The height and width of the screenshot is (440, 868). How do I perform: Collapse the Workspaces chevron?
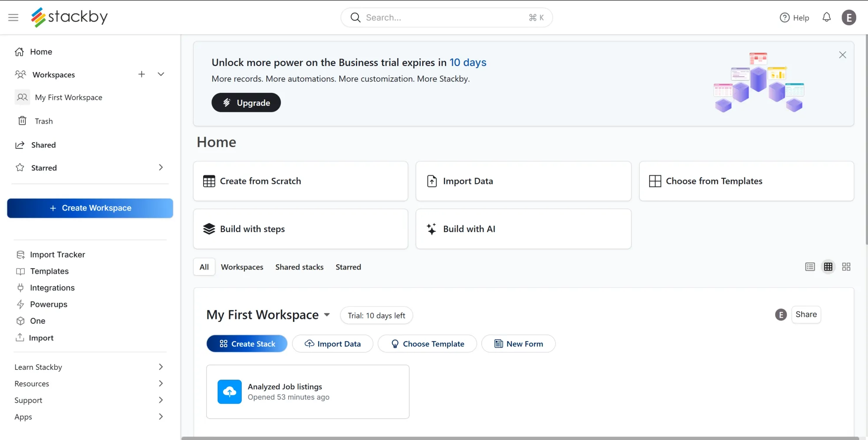161,74
